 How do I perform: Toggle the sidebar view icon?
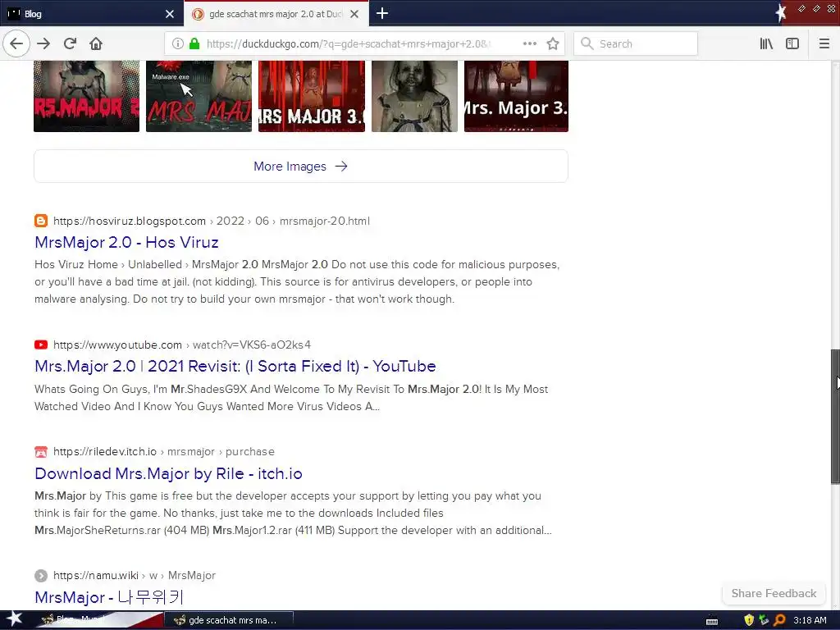pyautogui.click(x=792, y=43)
